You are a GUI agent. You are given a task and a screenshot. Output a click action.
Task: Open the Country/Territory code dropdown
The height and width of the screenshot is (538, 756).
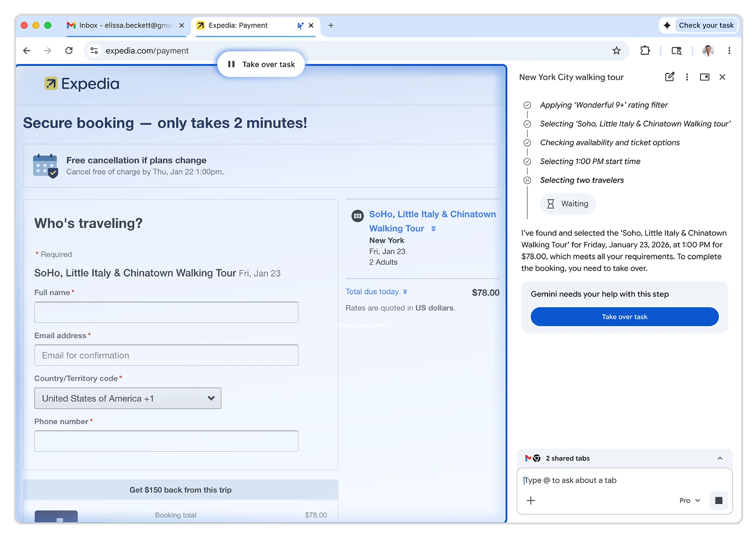tap(128, 398)
